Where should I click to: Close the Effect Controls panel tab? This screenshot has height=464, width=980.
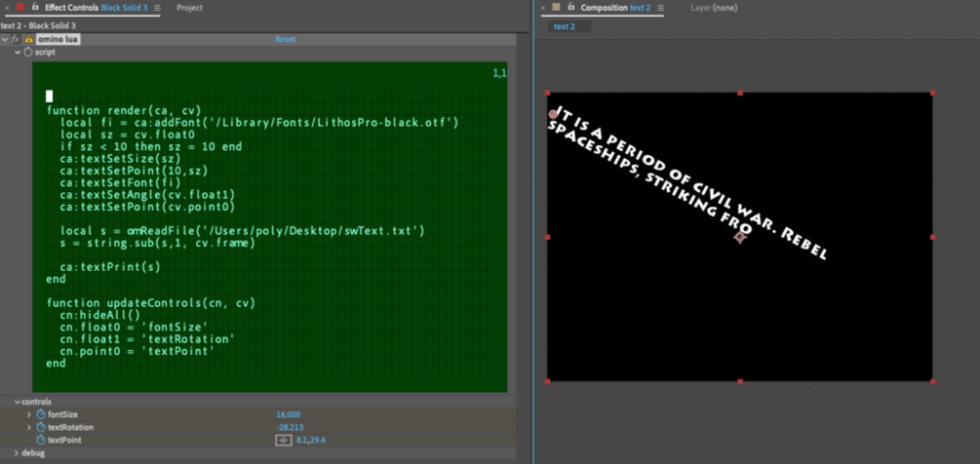coord(7,8)
